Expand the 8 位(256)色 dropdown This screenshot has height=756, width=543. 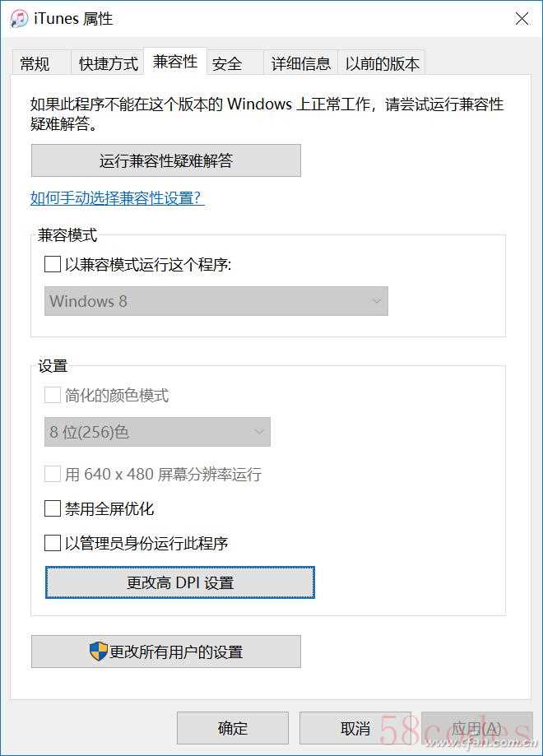tap(156, 432)
